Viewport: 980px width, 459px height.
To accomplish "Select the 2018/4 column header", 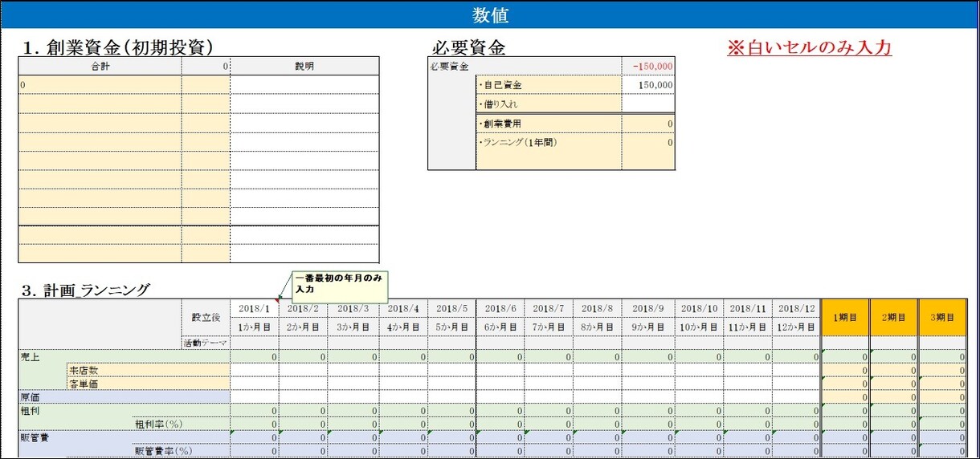I will click(x=403, y=308).
